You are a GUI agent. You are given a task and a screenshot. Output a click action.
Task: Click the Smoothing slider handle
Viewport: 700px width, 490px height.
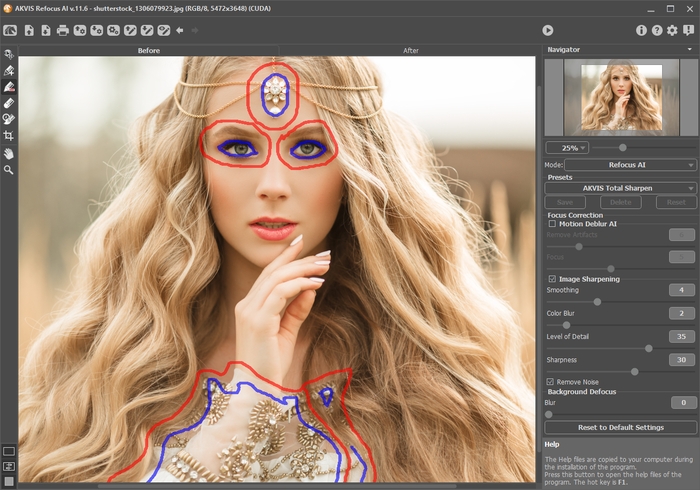pyautogui.click(x=597, y=302)
